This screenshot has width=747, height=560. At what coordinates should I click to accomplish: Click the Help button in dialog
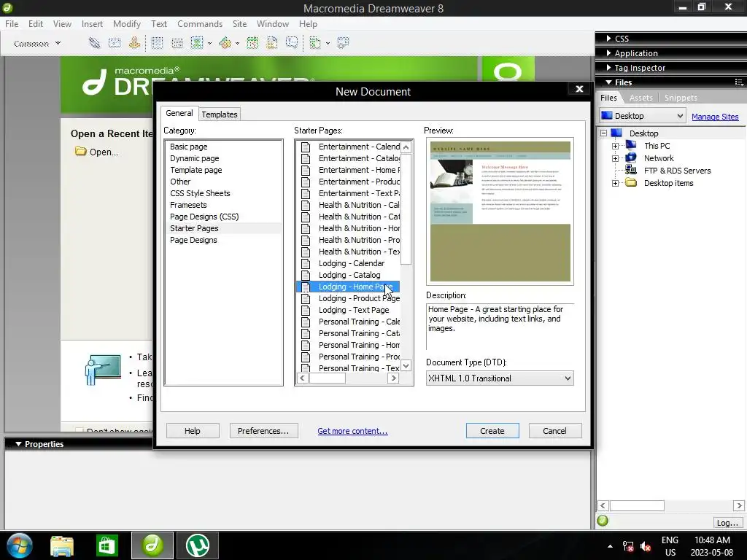coord(193,430)
